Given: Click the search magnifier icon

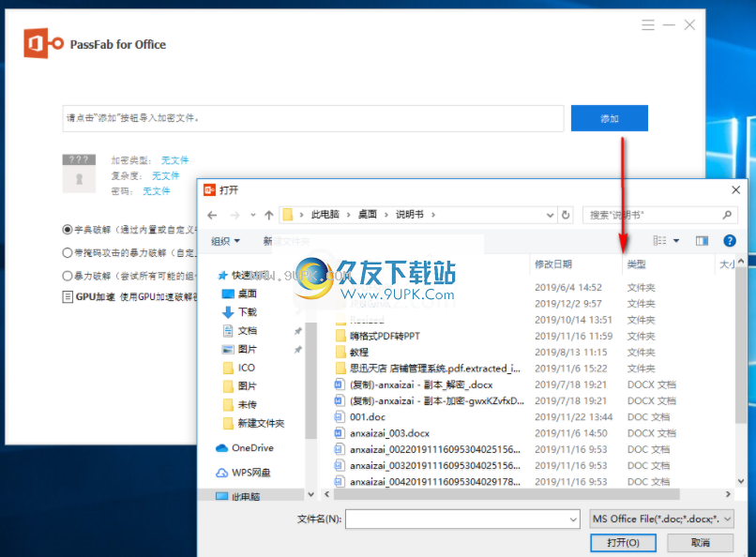Looking at the screenshot, I should [727, 215].
